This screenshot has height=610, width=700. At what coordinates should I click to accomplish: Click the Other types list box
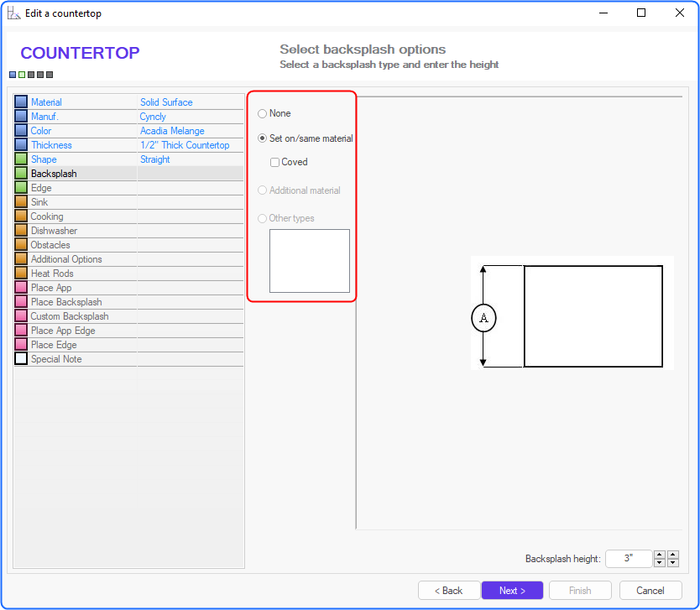point(310,261)
